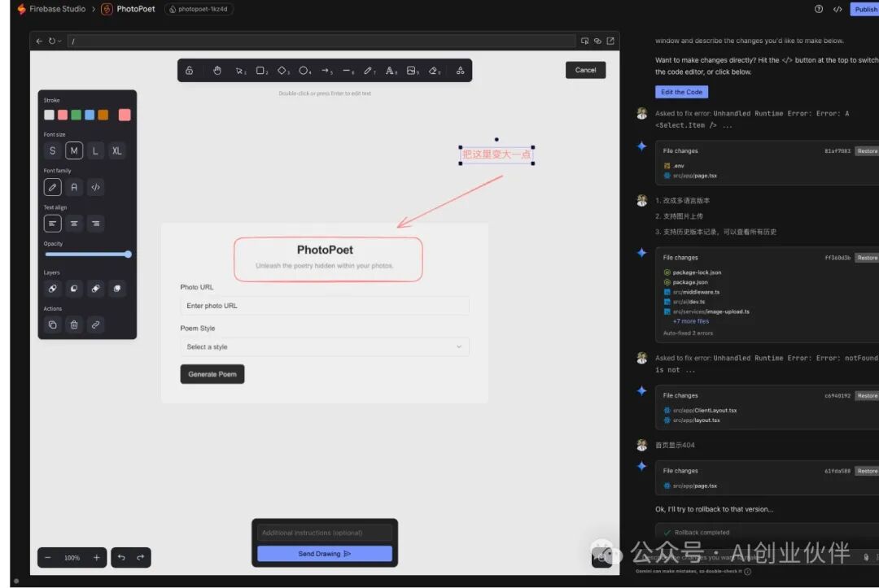Image resolution: width=879 pixels, height=588 pixels.
Task: Open the Firebase Studio home link
Action: click(x=51, y=9)
